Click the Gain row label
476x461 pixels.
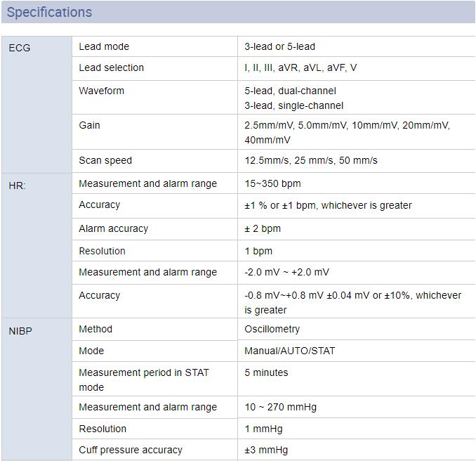coord(89,125)
